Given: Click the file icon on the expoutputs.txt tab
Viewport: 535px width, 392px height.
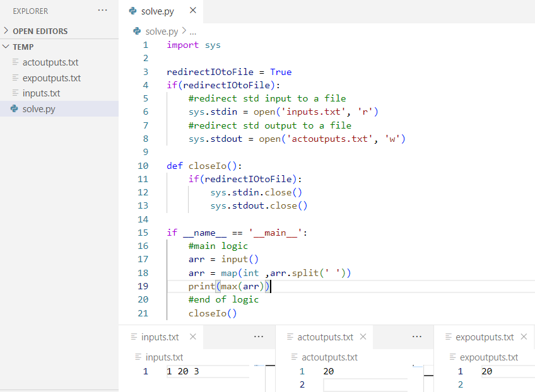Looking at the screenshot, I should 449,337.
